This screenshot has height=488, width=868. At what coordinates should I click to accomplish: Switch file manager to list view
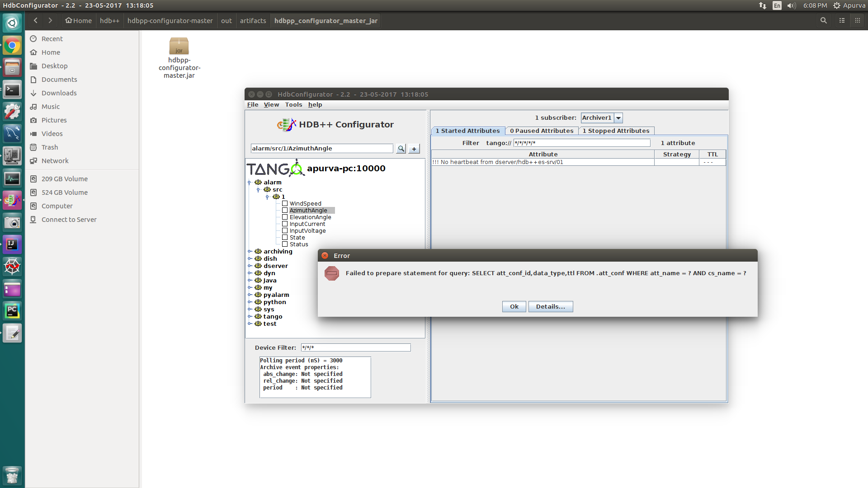(842, 20)
